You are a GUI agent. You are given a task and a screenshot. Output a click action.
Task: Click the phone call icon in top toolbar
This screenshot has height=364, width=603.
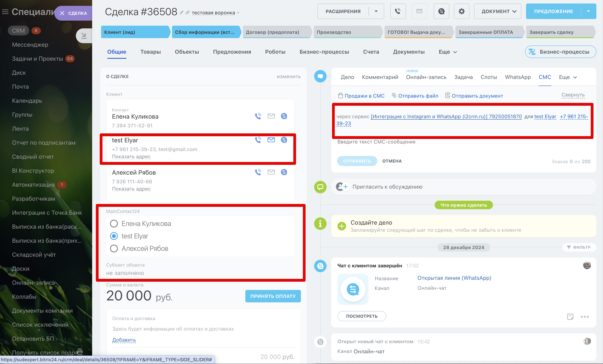pyautogui.click(x=398, y=11)
